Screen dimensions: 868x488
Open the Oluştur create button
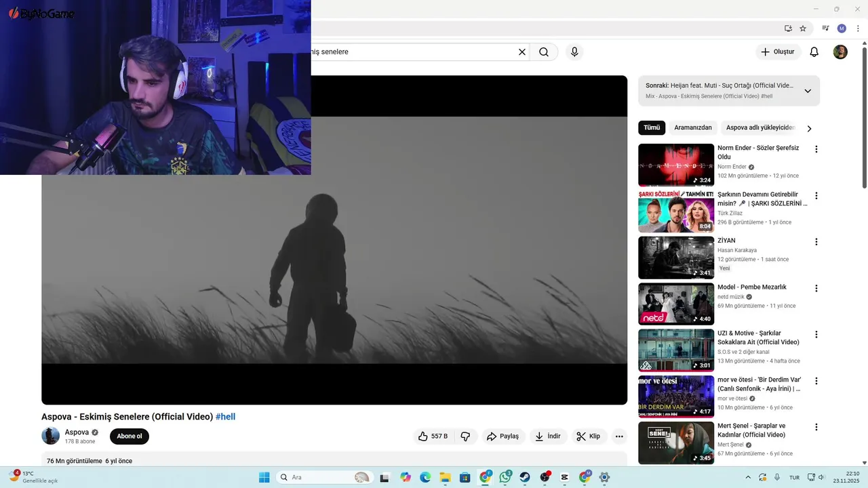point(778,52)
